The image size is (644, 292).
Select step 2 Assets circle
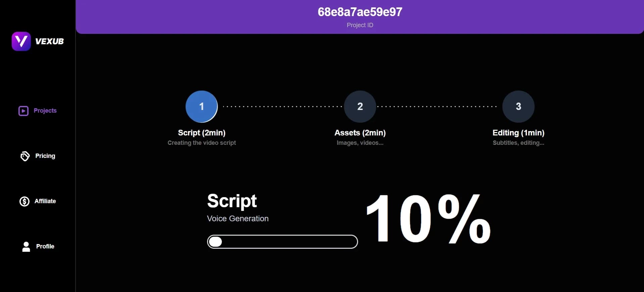click(359, 106)
